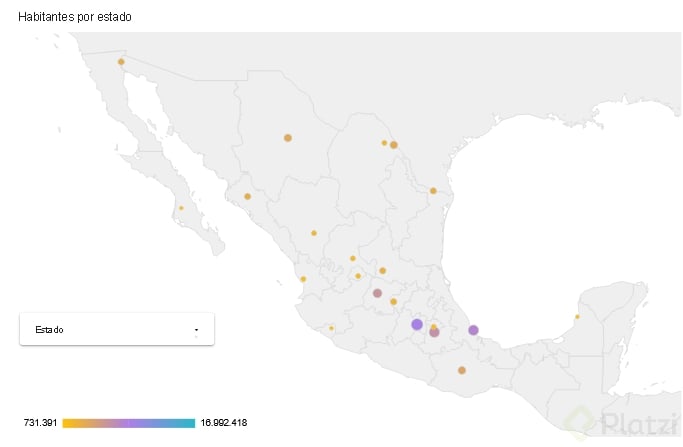Select the pink bubble over Puebla
683x447 pixels.
pyautogui.click(x=434, y=332)
